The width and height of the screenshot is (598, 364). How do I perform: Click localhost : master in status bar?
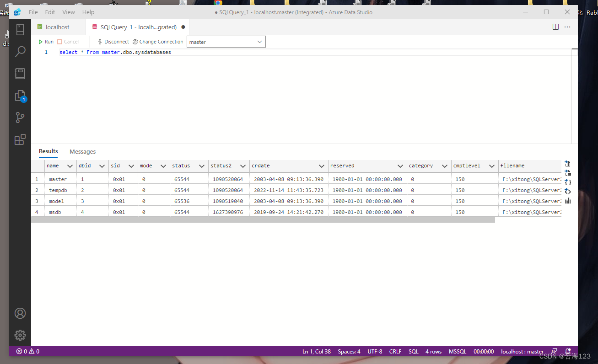523,352
